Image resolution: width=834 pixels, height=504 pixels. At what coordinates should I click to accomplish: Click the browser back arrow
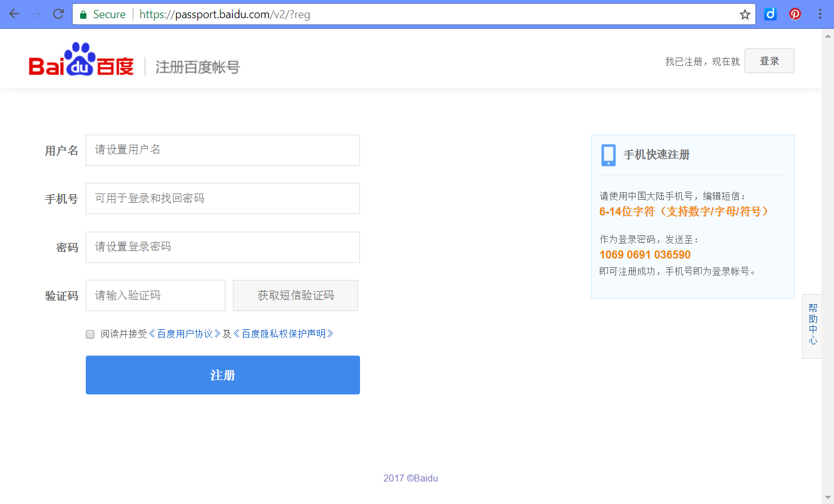pos(14,14)
